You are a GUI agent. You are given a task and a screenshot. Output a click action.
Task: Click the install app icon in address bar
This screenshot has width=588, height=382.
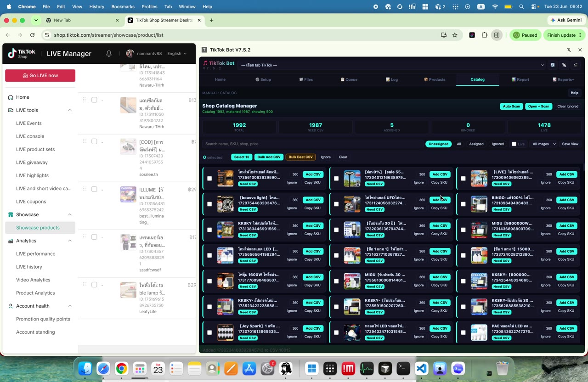[443, 35]
